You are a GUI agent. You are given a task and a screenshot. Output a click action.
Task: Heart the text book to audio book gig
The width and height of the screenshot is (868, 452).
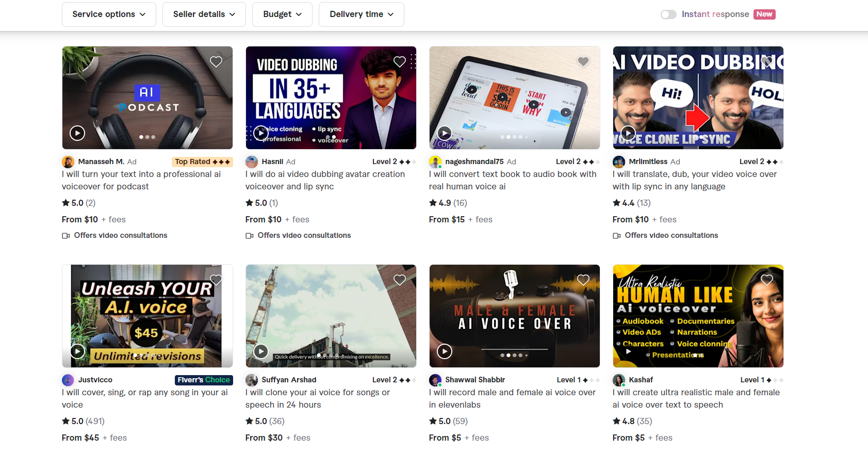coord(583,62)
